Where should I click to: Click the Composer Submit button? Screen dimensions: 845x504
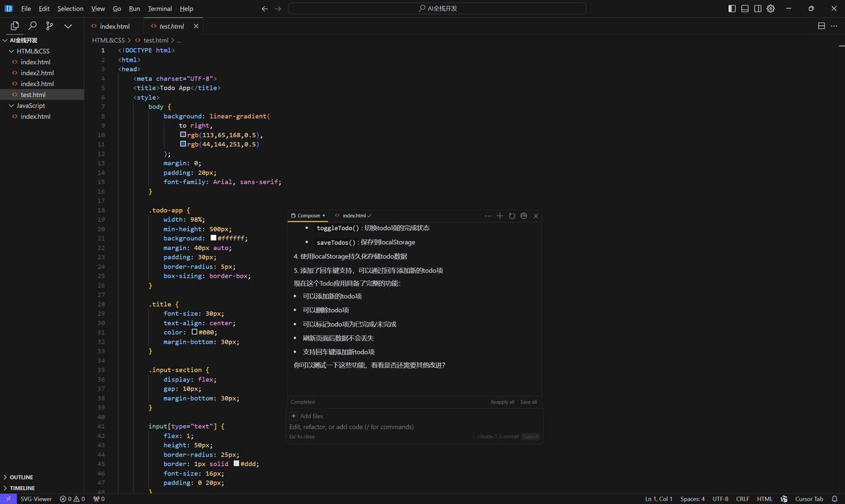[530, 437]
